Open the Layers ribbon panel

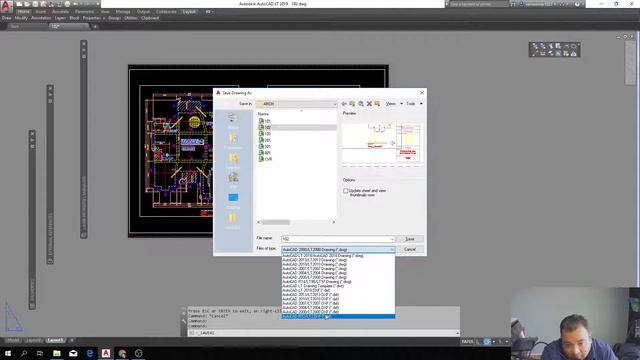(60, 18)
